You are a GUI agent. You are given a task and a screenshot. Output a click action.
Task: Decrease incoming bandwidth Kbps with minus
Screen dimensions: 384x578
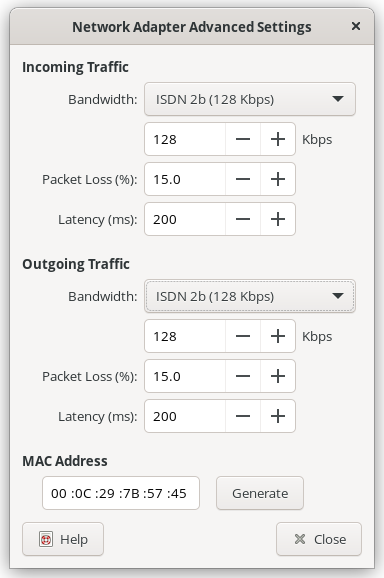243,139
